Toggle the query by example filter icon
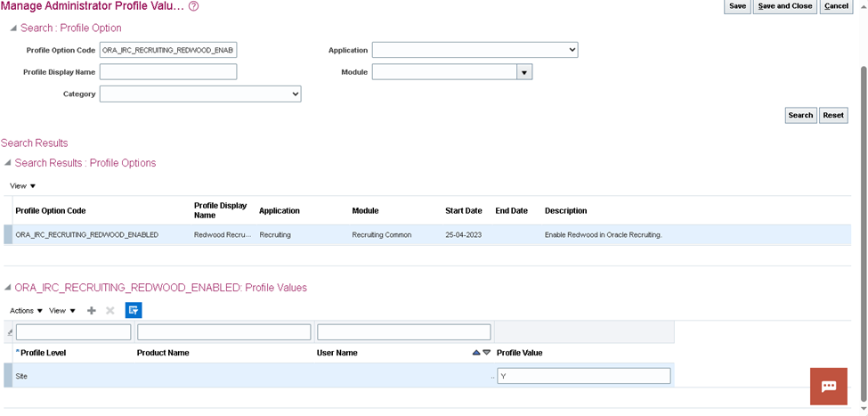Viewport: 868px width, 416px height. pos(134,310)
